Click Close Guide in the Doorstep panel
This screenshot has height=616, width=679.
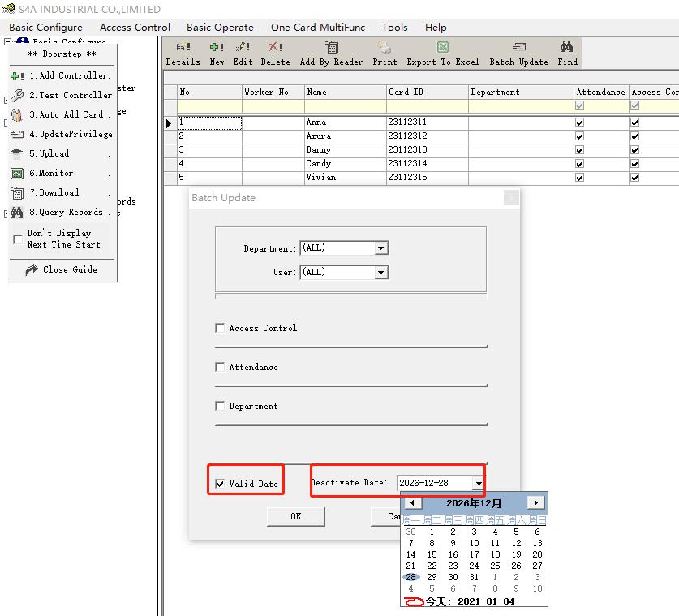point(69,269)
